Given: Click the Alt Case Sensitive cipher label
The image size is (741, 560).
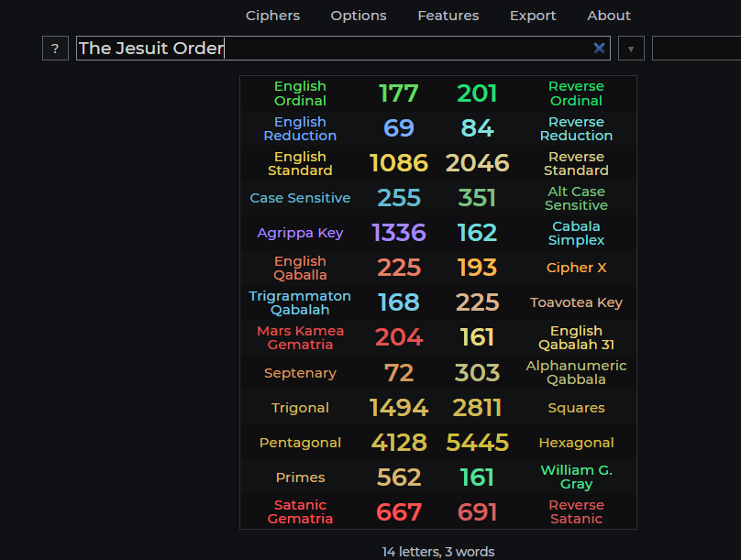Looking at the screenshot, I should coord(576,198).
